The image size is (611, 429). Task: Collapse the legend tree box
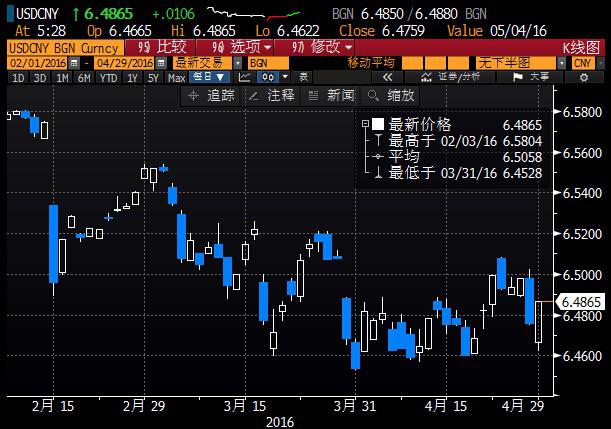pyautogui.click(x=364, y=125)
